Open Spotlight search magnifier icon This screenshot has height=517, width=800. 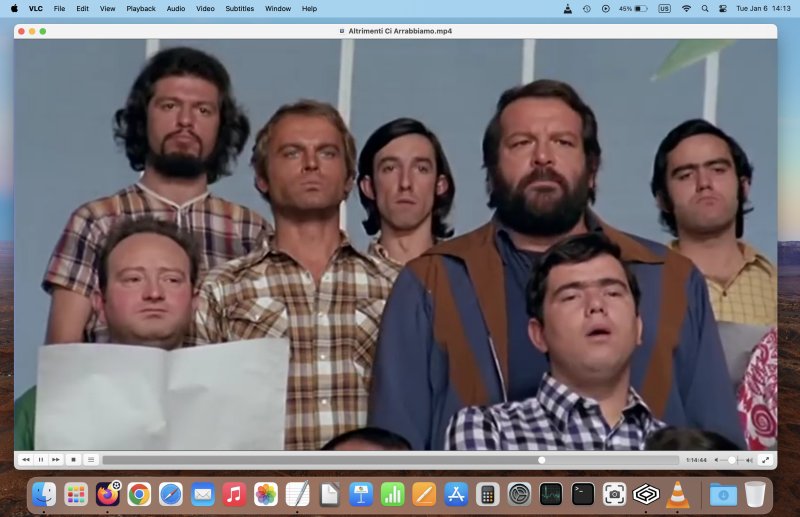704,8
